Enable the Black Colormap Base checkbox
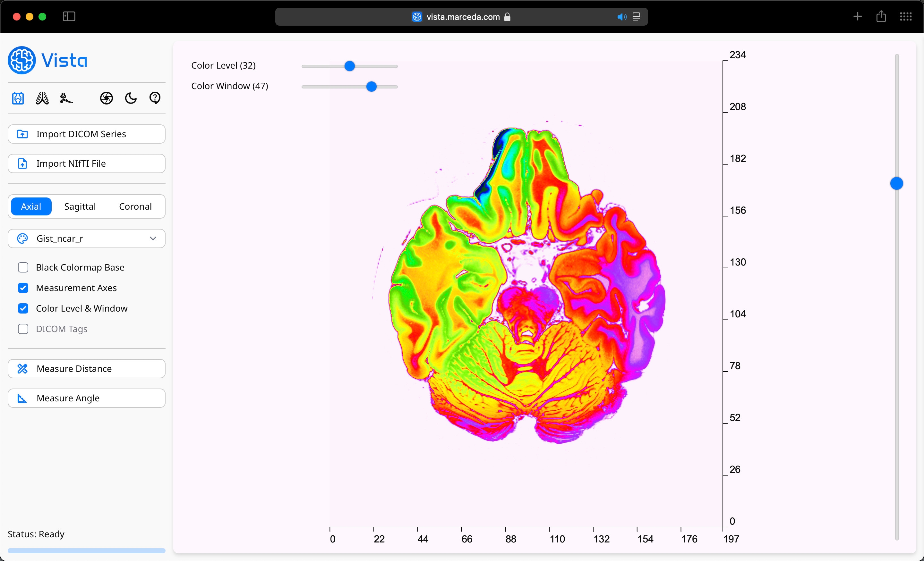 pyautogui.click(x=23, y=268)
